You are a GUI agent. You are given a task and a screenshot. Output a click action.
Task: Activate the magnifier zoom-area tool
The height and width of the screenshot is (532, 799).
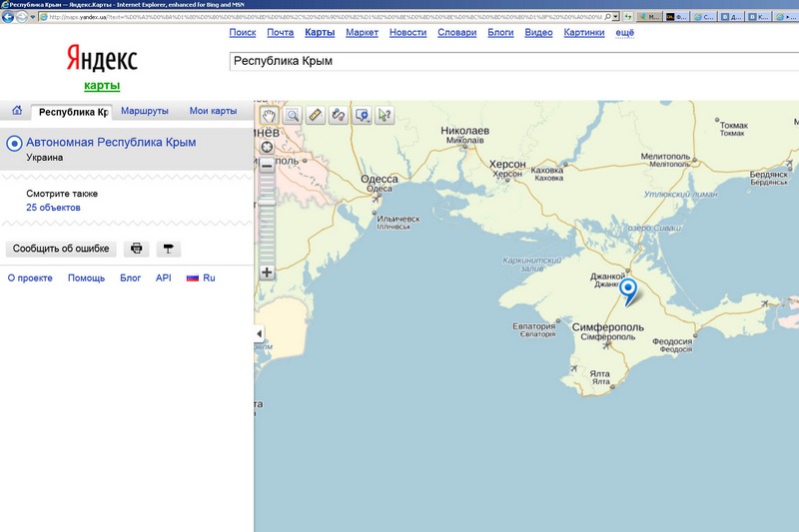click(292, 115)
